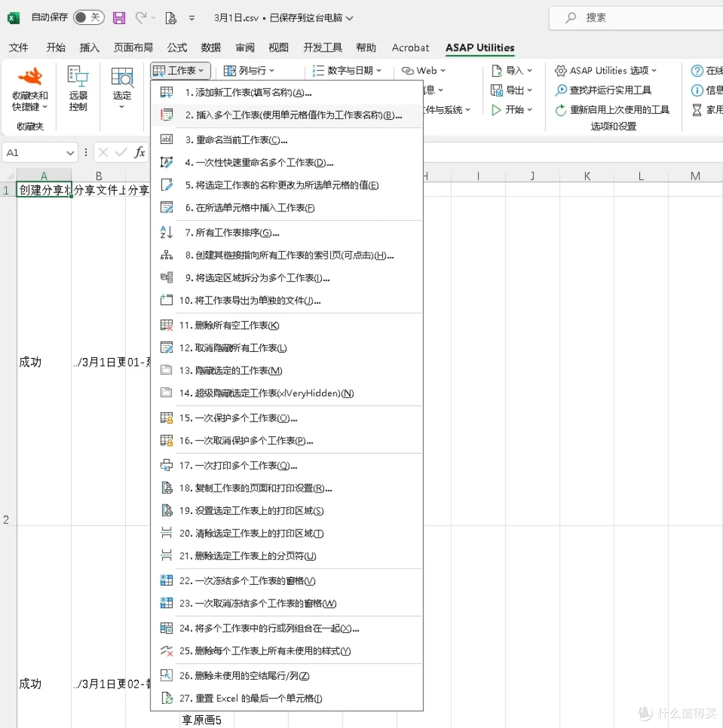Open ASAP Utilities 选项 gear menu
Viewport: 723px width, 728px height.
pyautogui.click(x=606, y=70)
